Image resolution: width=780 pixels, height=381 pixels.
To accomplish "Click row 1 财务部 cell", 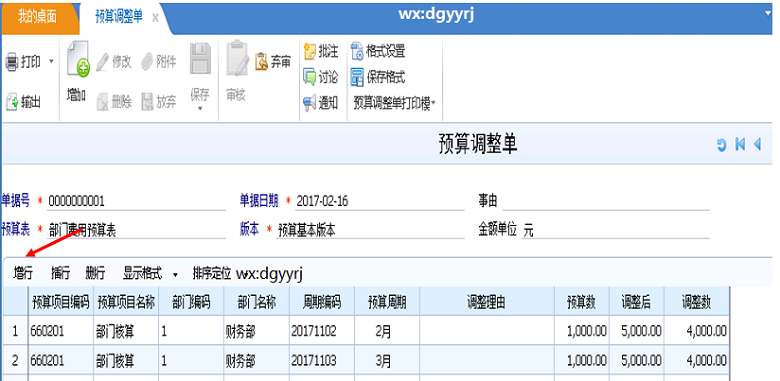I will coord(256,331).
